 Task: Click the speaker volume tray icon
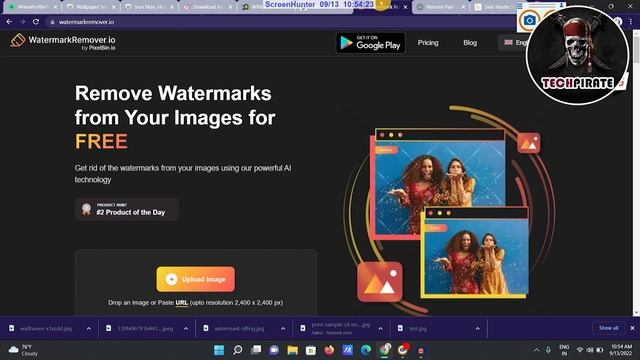point(590,350)
